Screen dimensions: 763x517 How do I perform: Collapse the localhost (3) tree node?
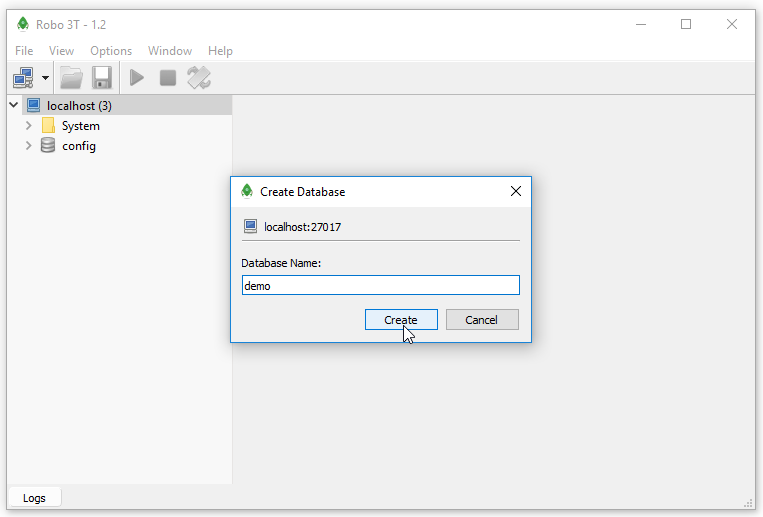14,105
